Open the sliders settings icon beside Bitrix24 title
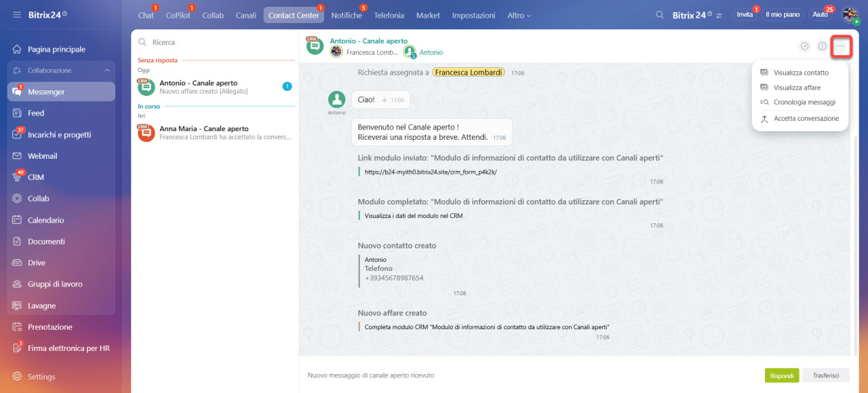 coord(719,16)
